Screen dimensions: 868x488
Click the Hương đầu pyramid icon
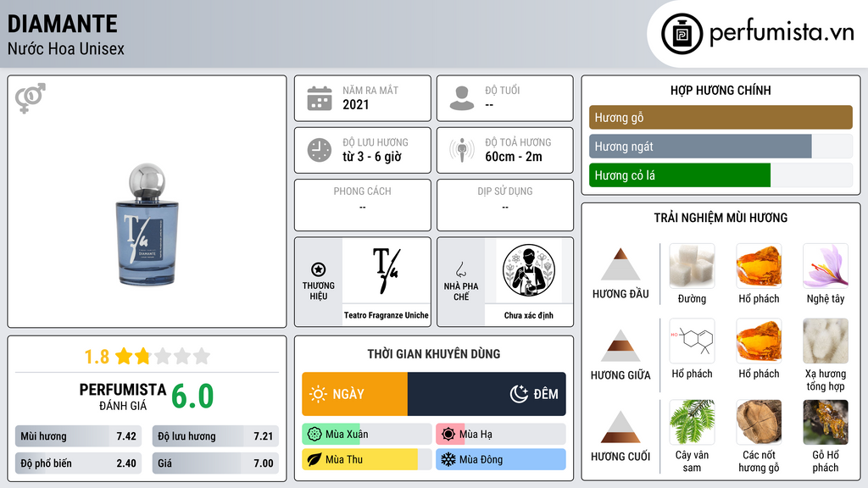click(620, 264)
